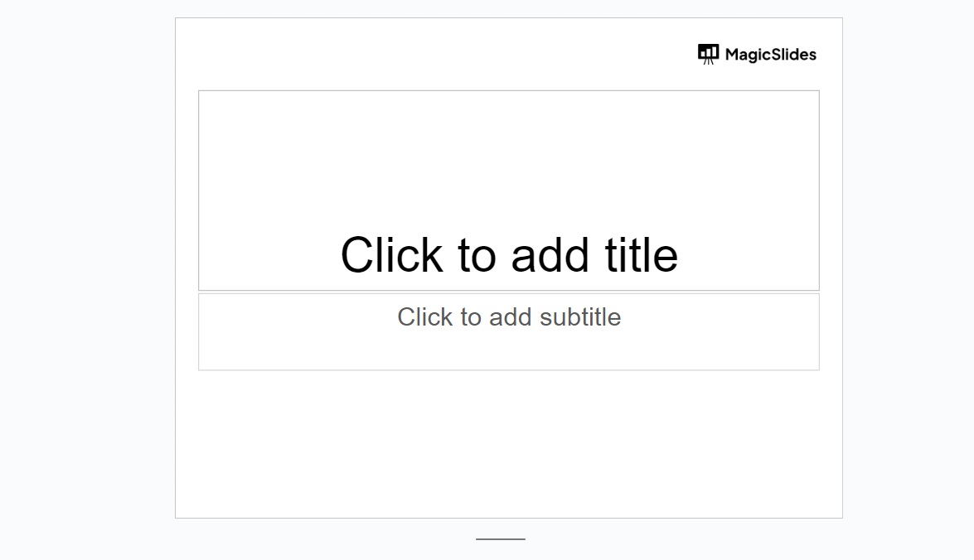This screenshot has width=974, height=560.
Task: Click the word 'Slides' in the MagicSlides logo
Action: [x=793, y=55]
